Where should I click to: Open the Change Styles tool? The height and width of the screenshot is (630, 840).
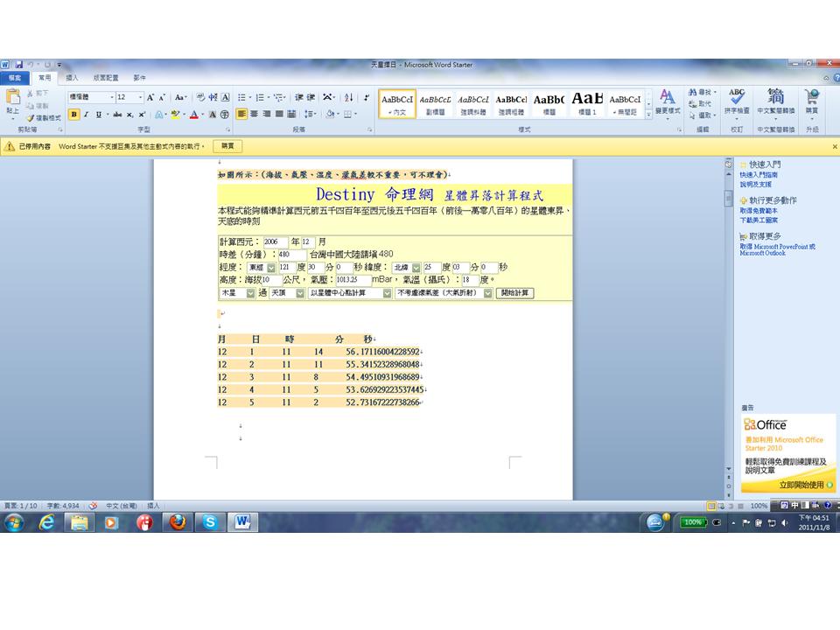click(667, 101)
